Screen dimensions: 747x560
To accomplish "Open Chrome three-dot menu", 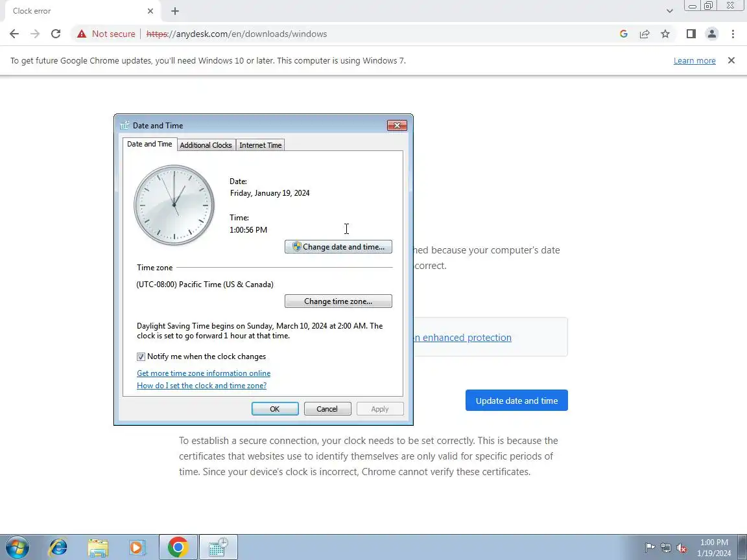I will point(733,34).
